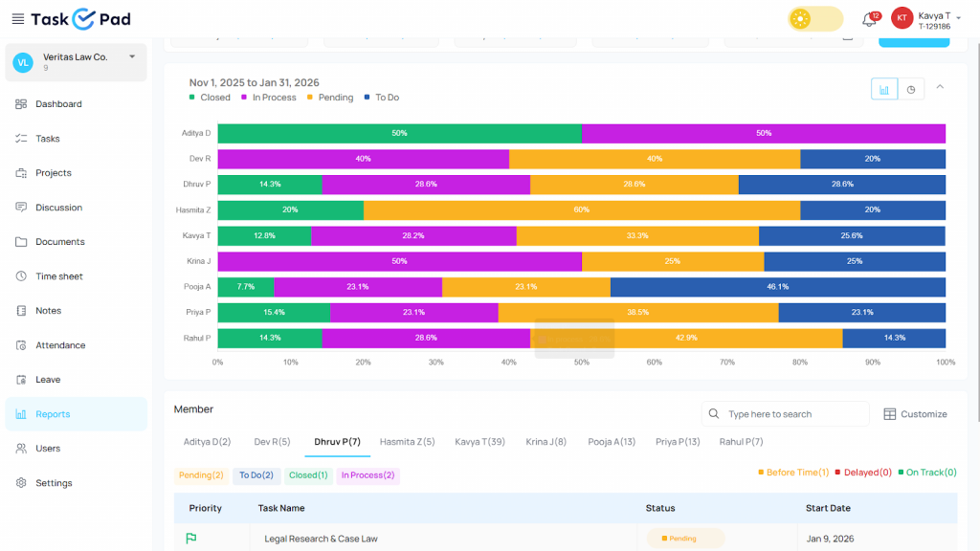
Task: Expand the Veritas Law Co. workspace dropdown
Action: [132, 57]
